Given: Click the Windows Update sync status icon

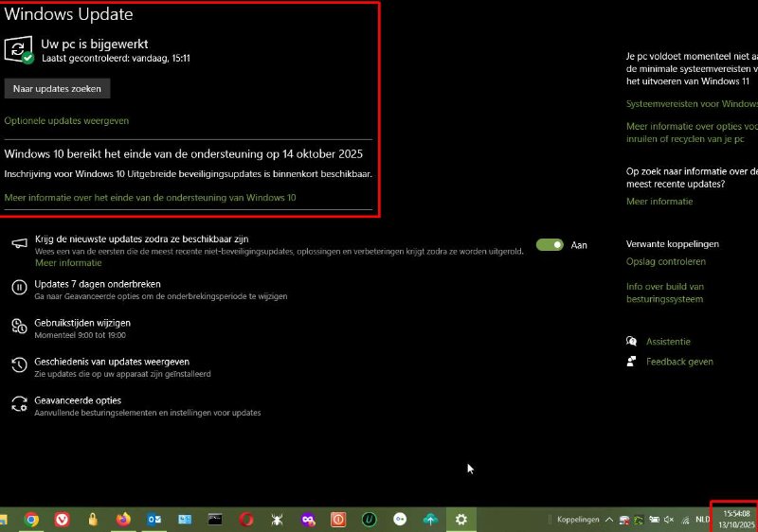Looking at the screenshot, I should [19, 50].
